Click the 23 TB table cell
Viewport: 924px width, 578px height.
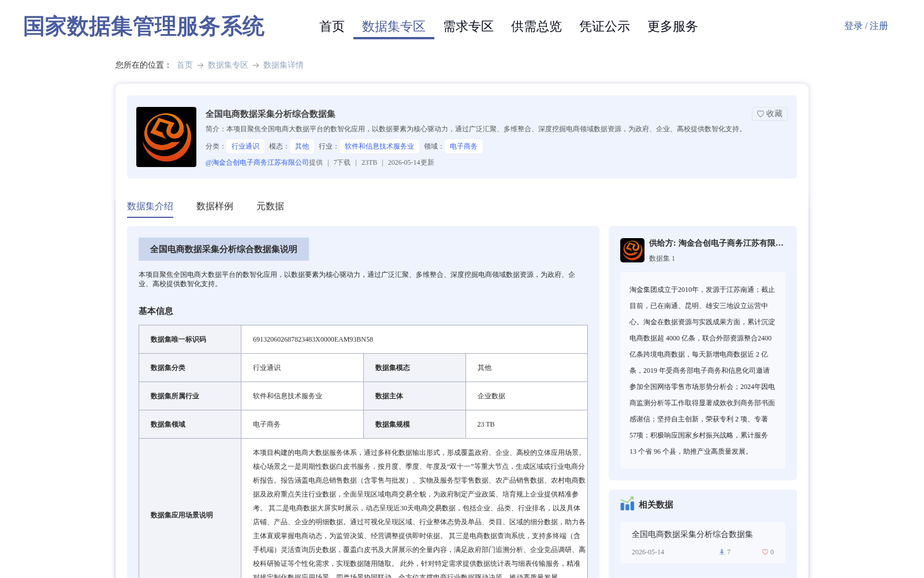(x=486, y=424)
